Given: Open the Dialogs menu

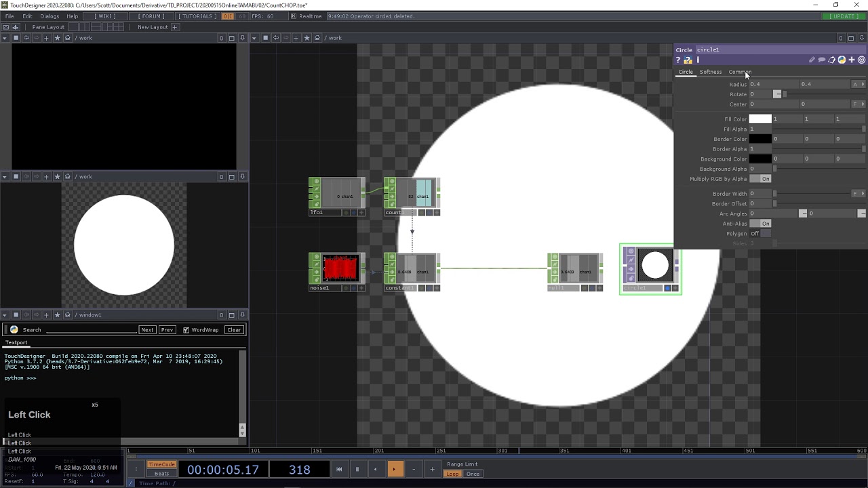Looking at the screenshot, I should coord(50,16).
